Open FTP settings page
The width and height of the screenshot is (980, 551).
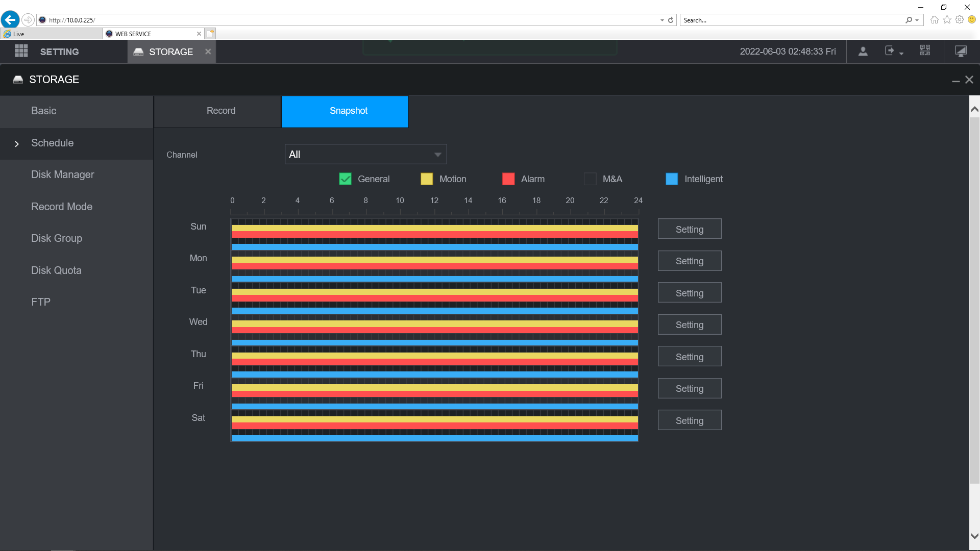coord(77,302)
